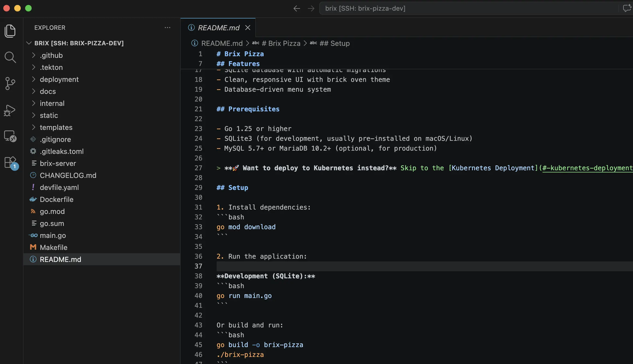Open Makefile in explorer
Viewport: 633px width, 364px height.
(x=53, y=247)
